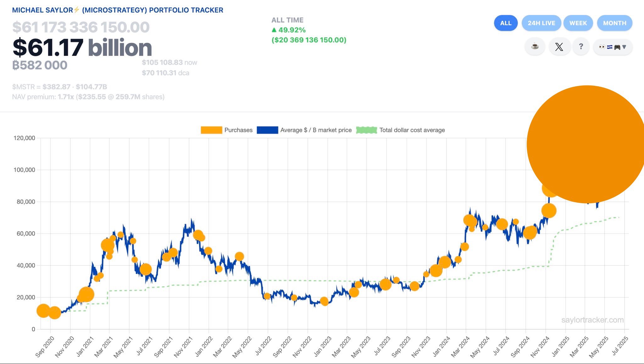Viewport: 644px width, 364px height.
Task: Click the purchase bubble at Jan 2023 low
Action: click(x=324, y=302)
